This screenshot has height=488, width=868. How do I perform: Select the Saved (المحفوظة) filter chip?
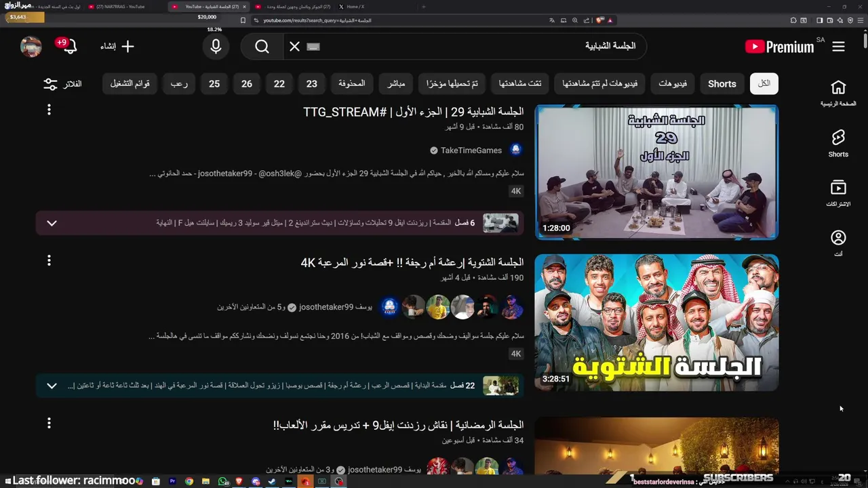point(352,84)
